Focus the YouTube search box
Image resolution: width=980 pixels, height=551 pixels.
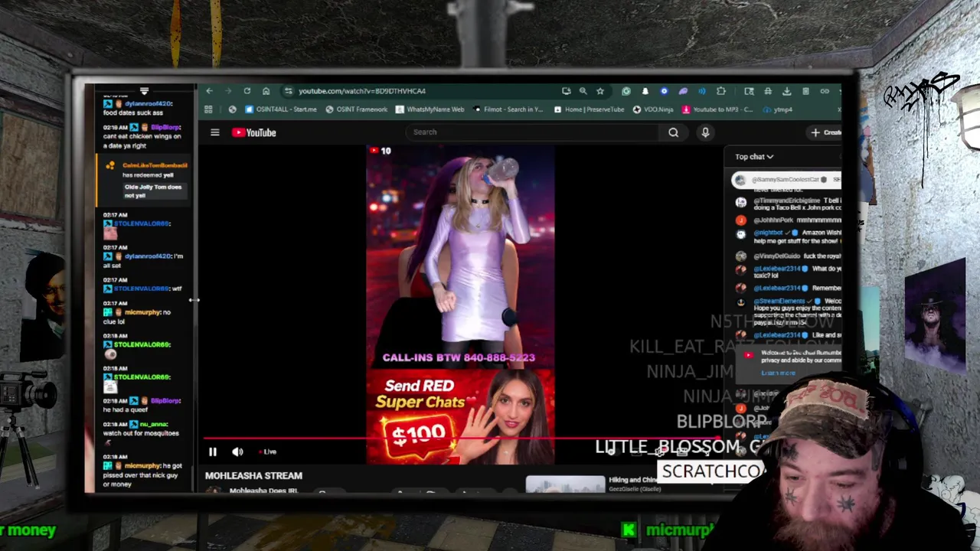click(533, 132)
